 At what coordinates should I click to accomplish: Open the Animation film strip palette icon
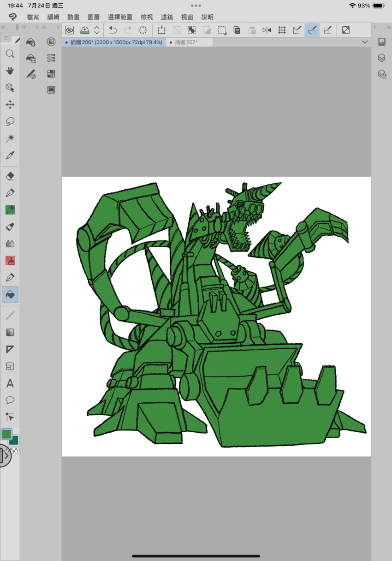tap(51, 90)
